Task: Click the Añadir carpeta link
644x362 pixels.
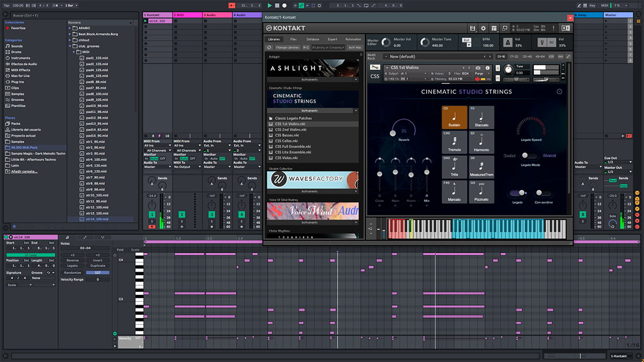Action: click(x=25, y=171)
